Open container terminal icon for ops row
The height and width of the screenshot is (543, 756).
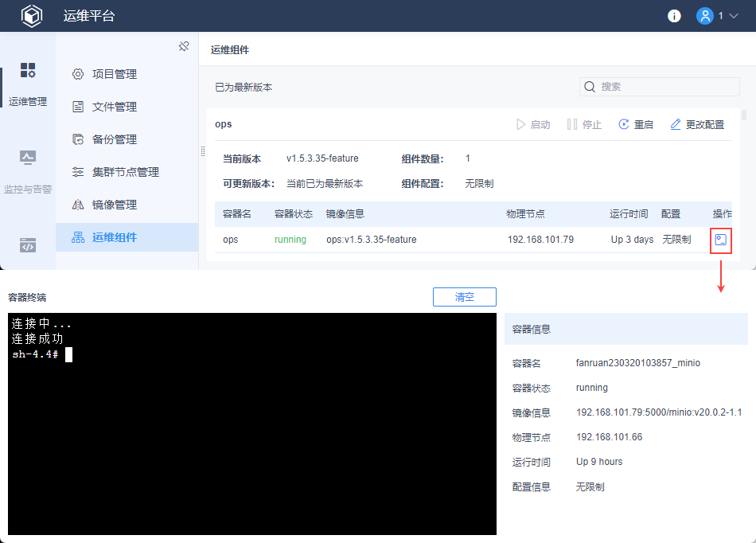721,240
